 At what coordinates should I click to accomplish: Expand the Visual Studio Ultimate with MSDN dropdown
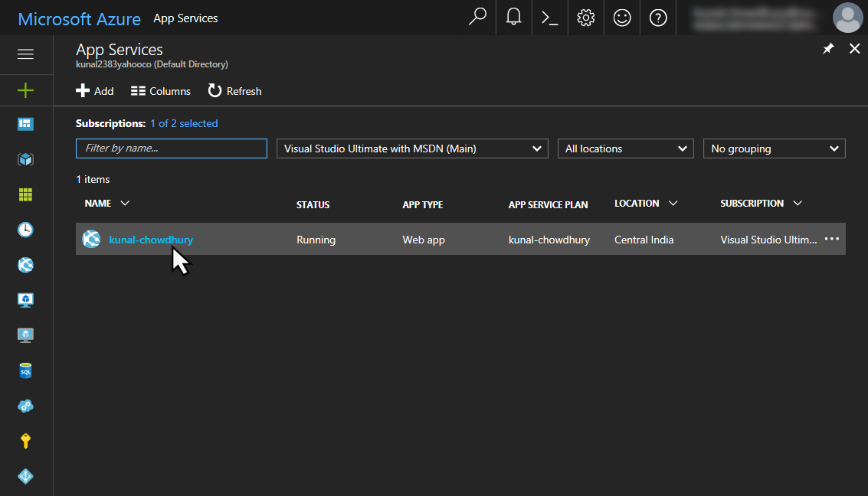pos(412,148)
